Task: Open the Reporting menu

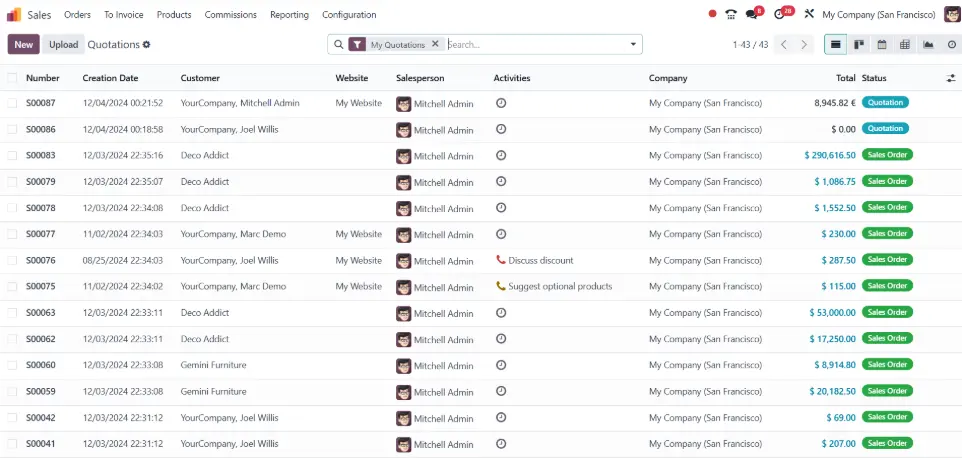Action: pyautogui.click(x=289, y=15)
